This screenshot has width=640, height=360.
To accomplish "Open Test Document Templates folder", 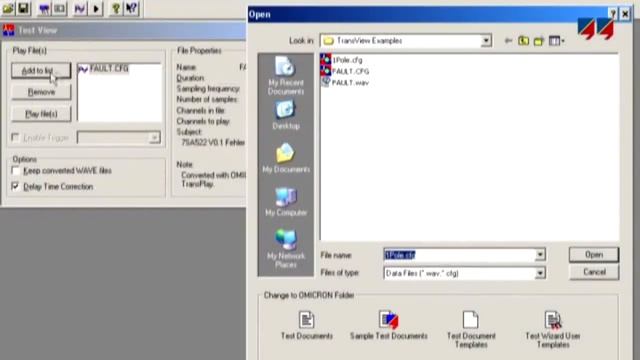I will point(471,330).
